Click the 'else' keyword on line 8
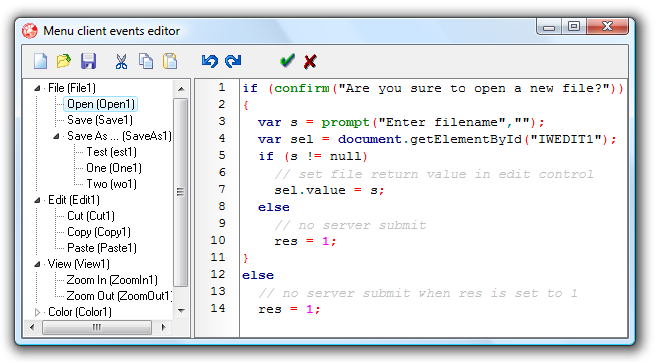The width and height of the screenshot is (655, 362). 274,208
